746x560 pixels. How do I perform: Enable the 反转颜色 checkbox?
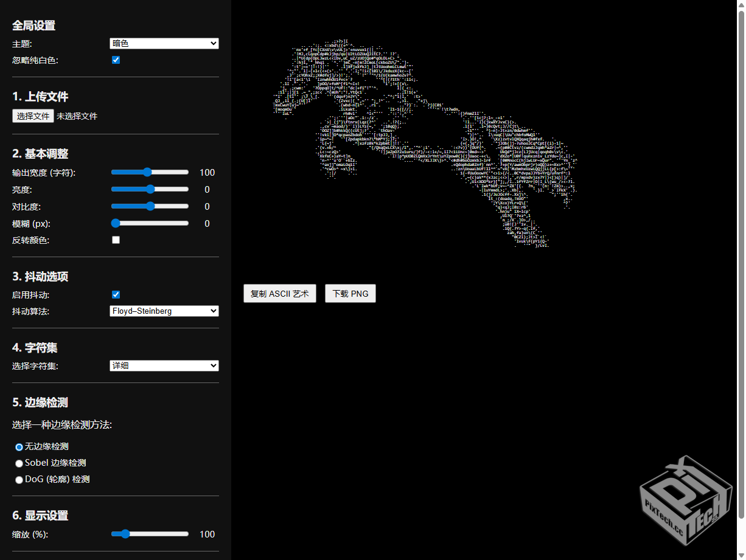tap(116, 240)
